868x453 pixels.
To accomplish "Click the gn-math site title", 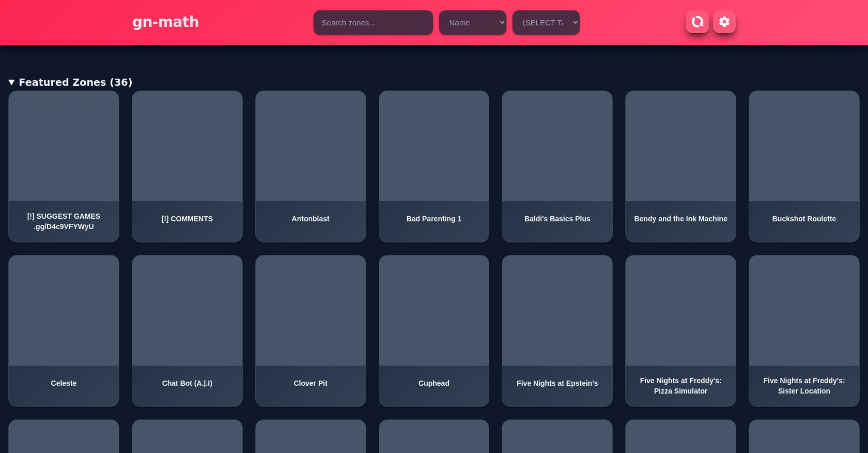I will pos(165,22).
